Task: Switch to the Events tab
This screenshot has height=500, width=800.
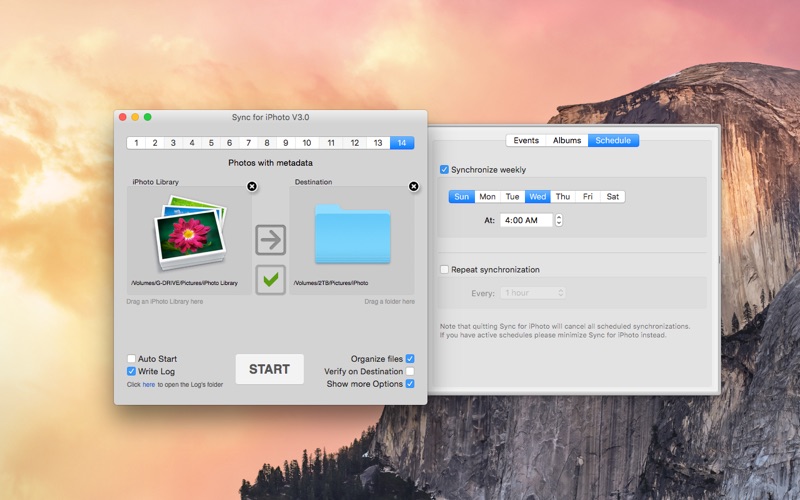Action: (x=526, y=140)
